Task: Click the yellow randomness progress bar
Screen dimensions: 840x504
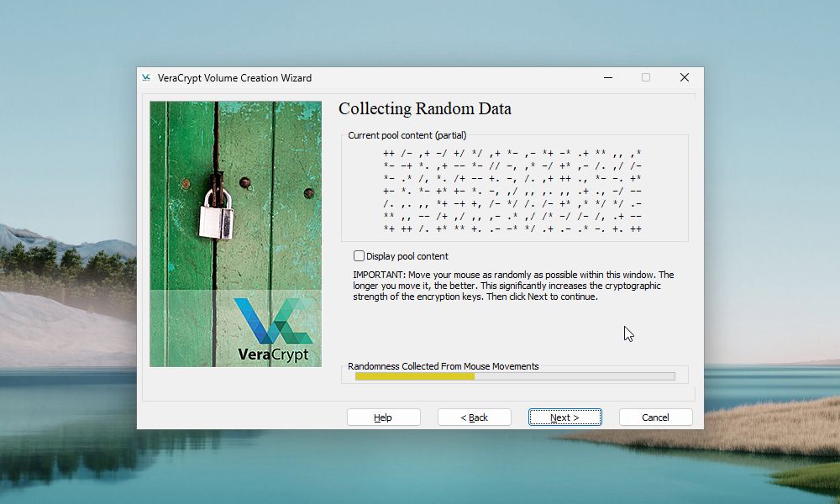Action: tap(415, 376)
